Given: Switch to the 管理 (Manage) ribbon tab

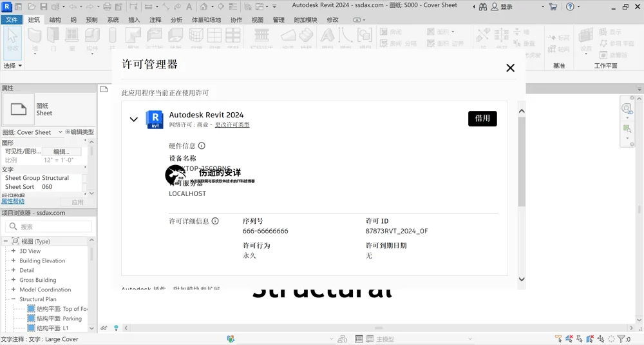Looking at the screenshot, I should 278,20.
